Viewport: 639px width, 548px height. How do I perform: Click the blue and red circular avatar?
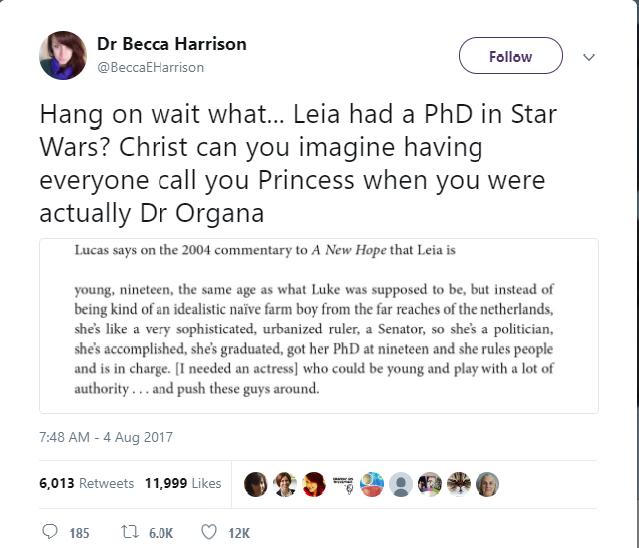[371, 484]
